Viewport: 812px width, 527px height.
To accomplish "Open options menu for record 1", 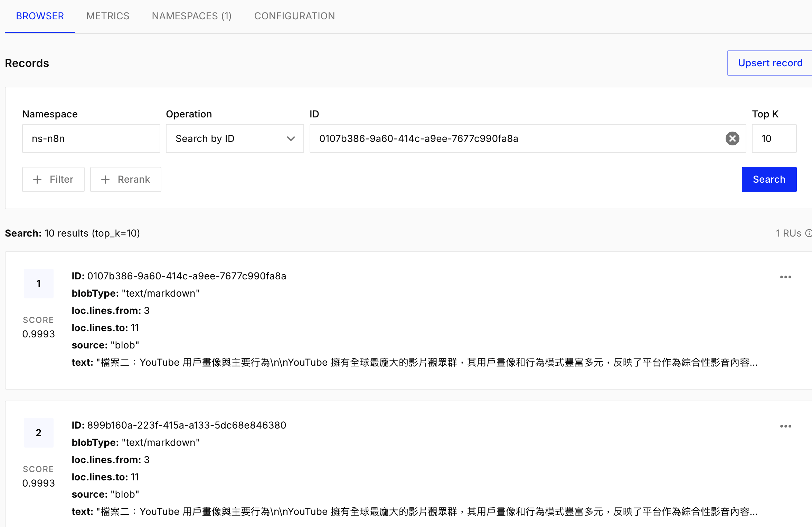I will pos(785,277).
